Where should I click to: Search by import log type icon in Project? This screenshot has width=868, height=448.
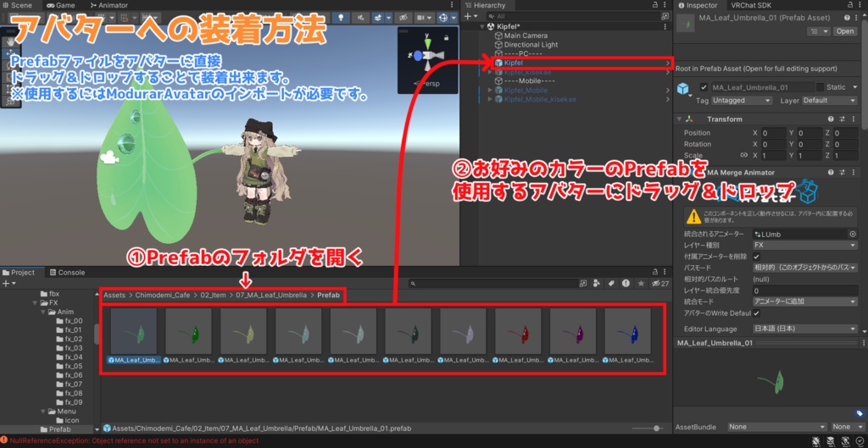pos(626,283)
